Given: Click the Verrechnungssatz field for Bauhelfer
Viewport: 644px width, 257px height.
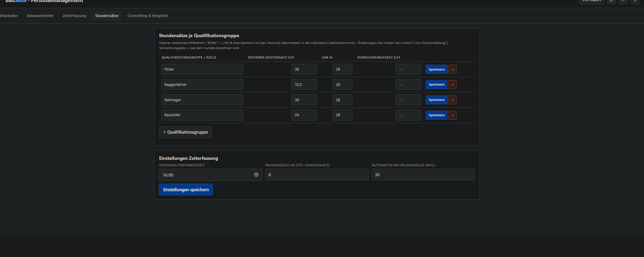Looking at the screenshot, I should [408, 115].
